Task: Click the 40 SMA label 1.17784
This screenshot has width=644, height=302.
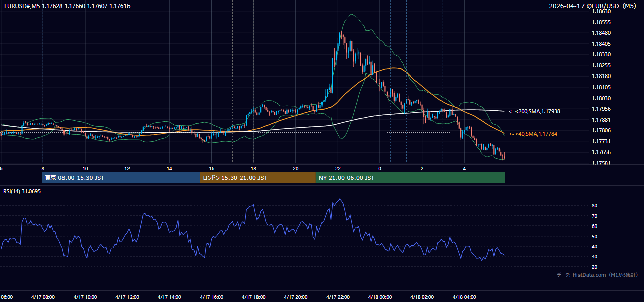Action: click(533, 134)
